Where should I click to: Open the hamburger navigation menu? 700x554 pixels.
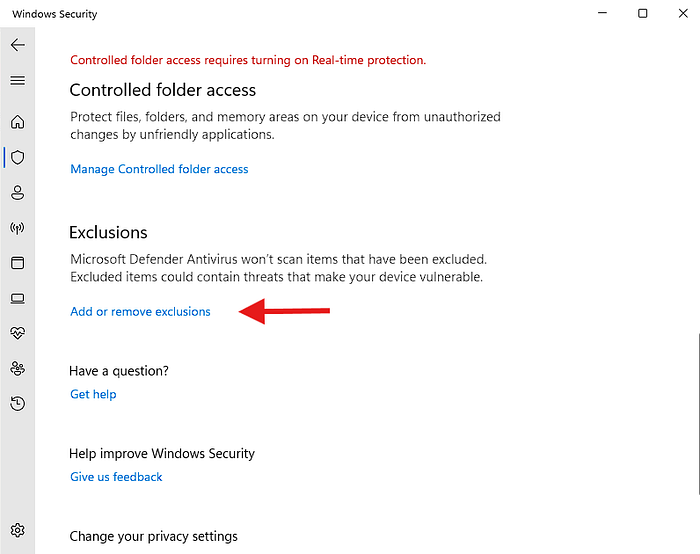coord(17,80)
